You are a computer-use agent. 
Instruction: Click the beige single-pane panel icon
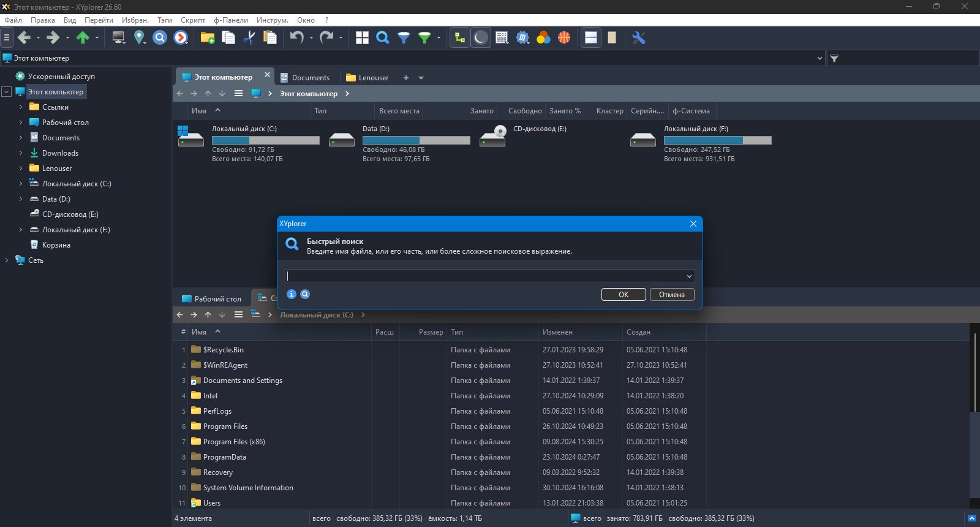(612, 38)
